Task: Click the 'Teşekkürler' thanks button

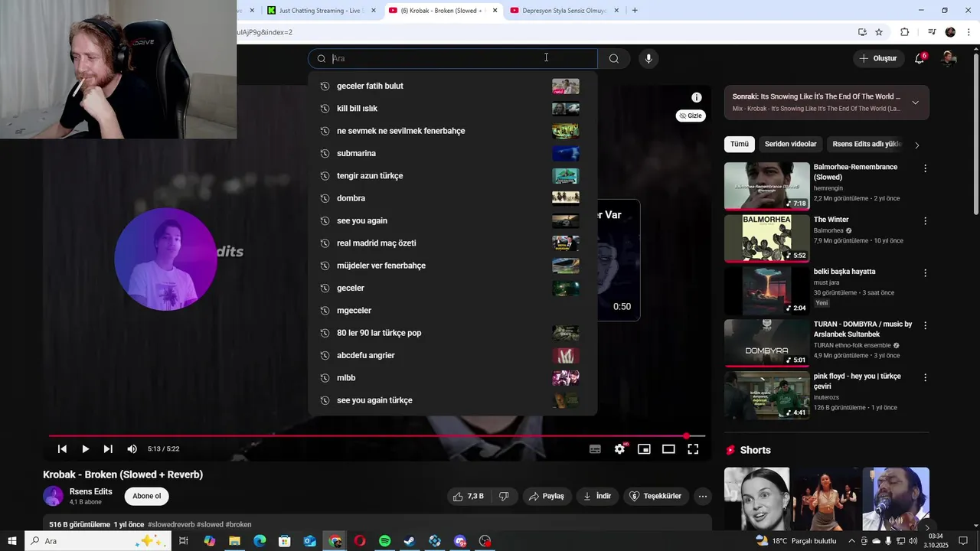Action: click(x=655, y=496)
